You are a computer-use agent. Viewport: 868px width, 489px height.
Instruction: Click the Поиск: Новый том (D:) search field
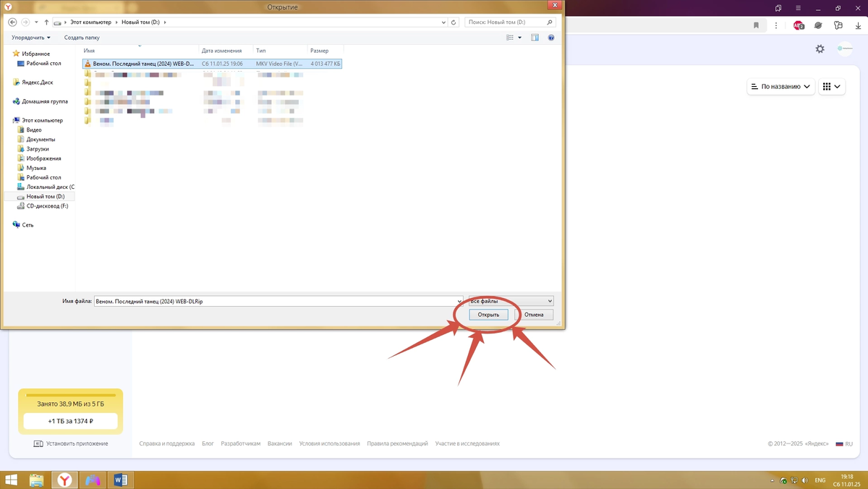[x=511, y=22]
